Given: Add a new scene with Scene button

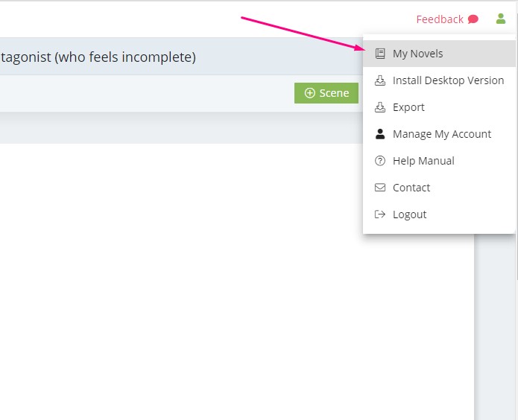Looking at the screenshot, I should point(326,93).
